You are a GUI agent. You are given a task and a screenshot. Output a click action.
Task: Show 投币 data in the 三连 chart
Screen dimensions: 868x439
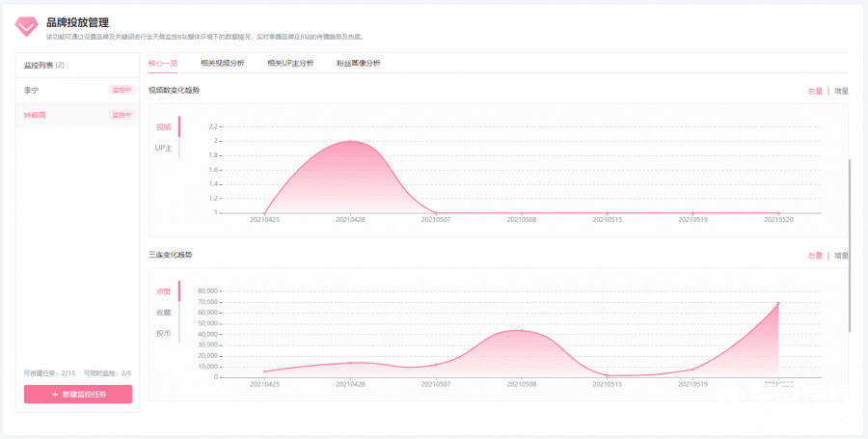pyautogui.click(x=163, y=333)
